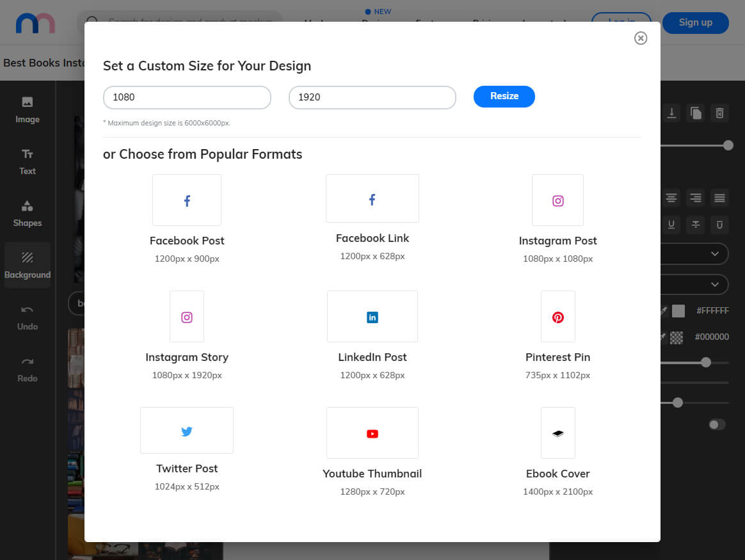This screenshot has height=560, width=745.
Task: Expand the second dropdown in right panel
Action: click(694, 285)
